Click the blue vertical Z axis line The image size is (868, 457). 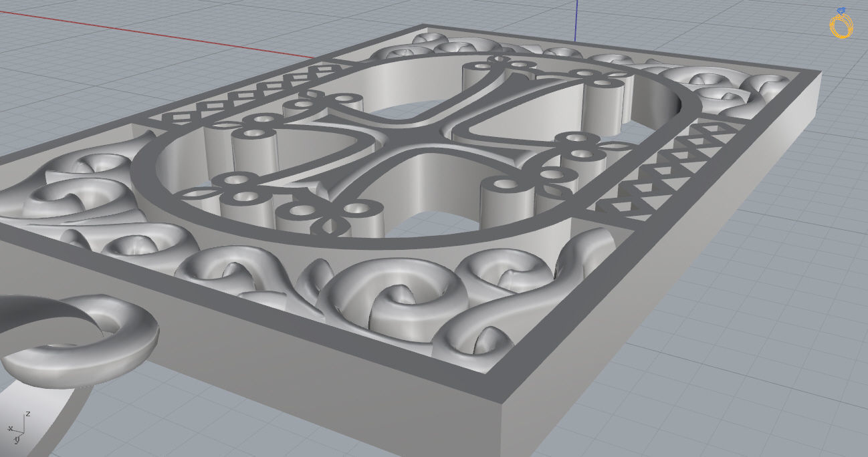576,19
